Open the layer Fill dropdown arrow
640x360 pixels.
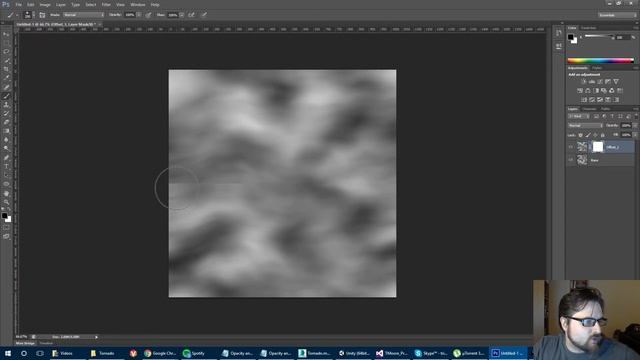click(x=635, y=135)
